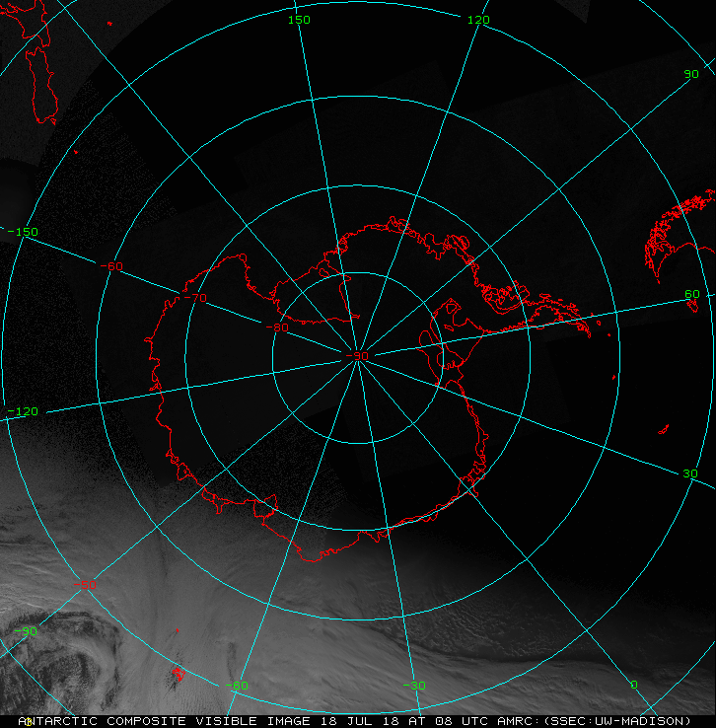Select the red -80 latitude label
This screenshot has width=716, height=728.
click(x=277, y=328)
